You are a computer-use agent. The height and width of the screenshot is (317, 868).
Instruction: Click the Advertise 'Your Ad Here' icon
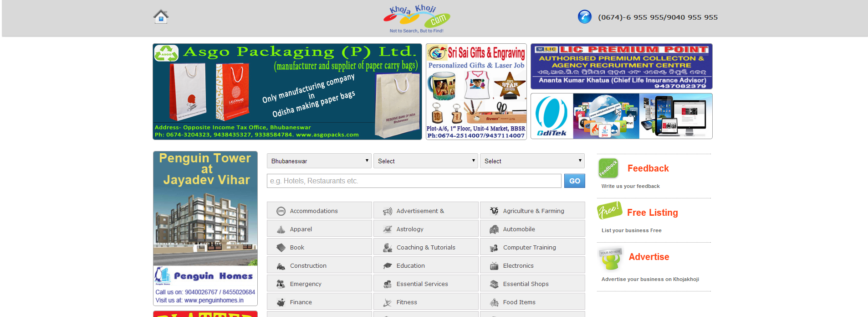pos(610,259)
